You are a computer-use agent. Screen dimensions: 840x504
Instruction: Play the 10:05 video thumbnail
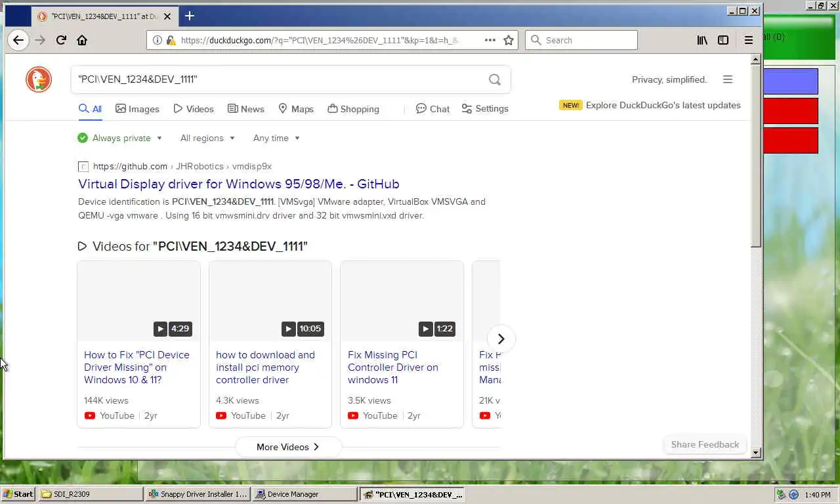point(270,301)
